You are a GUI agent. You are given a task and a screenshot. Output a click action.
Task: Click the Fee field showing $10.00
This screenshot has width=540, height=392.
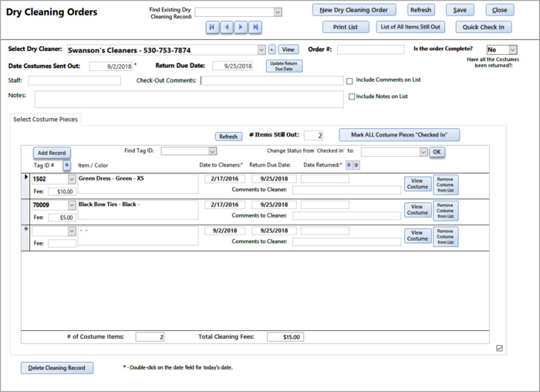tap(62, 191)
